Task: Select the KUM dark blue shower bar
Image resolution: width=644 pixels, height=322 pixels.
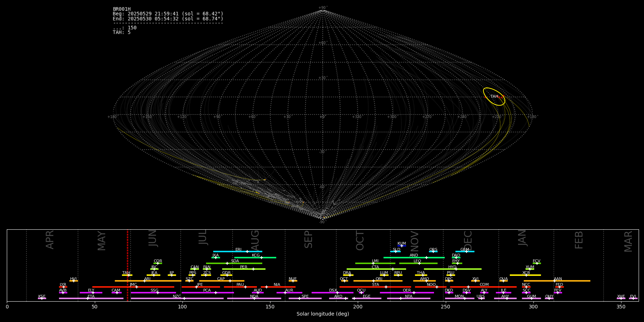Action: tap(402, 246)
